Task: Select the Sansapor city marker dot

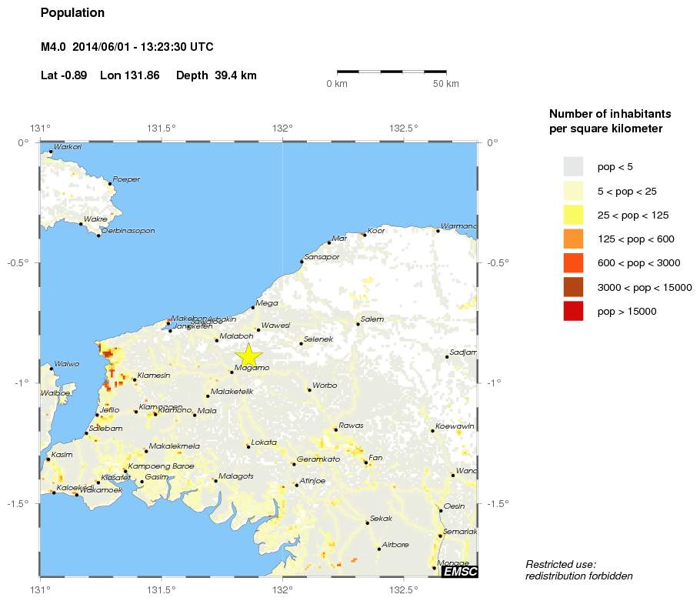Action: click(x=302, y=262)
